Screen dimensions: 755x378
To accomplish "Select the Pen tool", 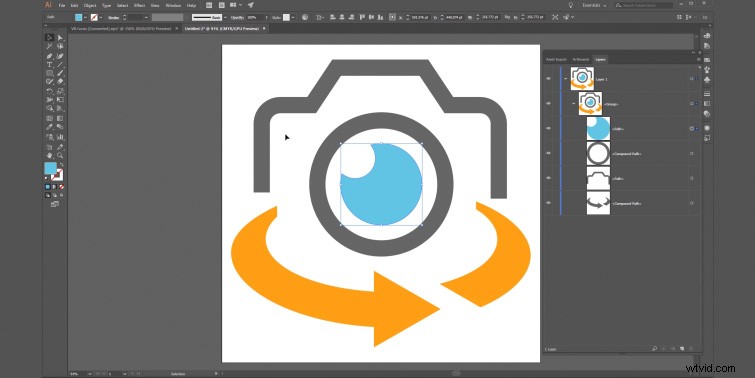I will pos(49,56).
